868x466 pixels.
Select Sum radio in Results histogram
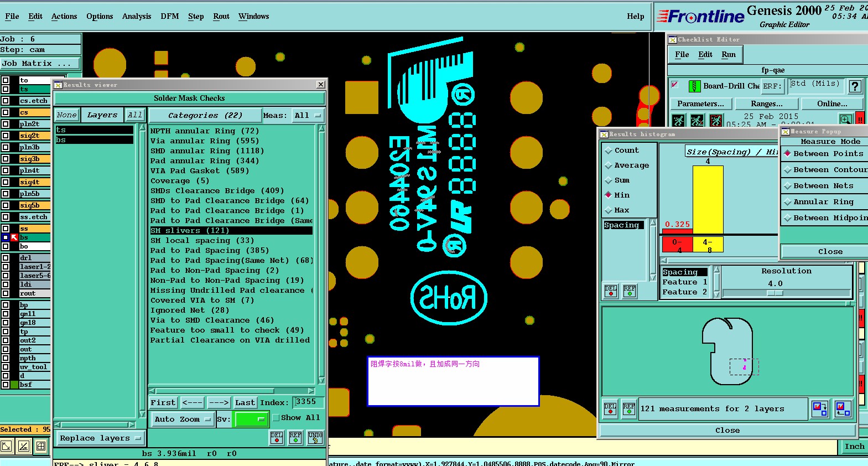pyautogui.click(x=609, y=180)
